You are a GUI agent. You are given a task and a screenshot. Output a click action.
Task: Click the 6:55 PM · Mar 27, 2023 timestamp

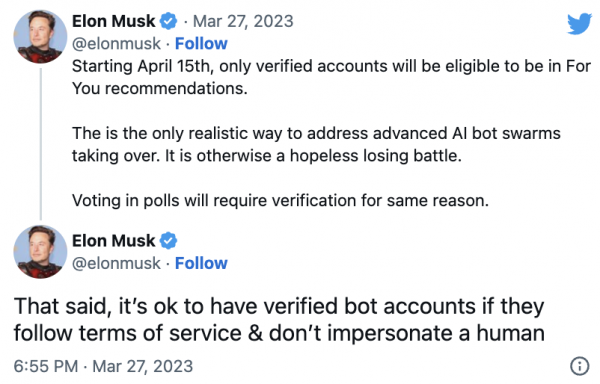(103, 366)
